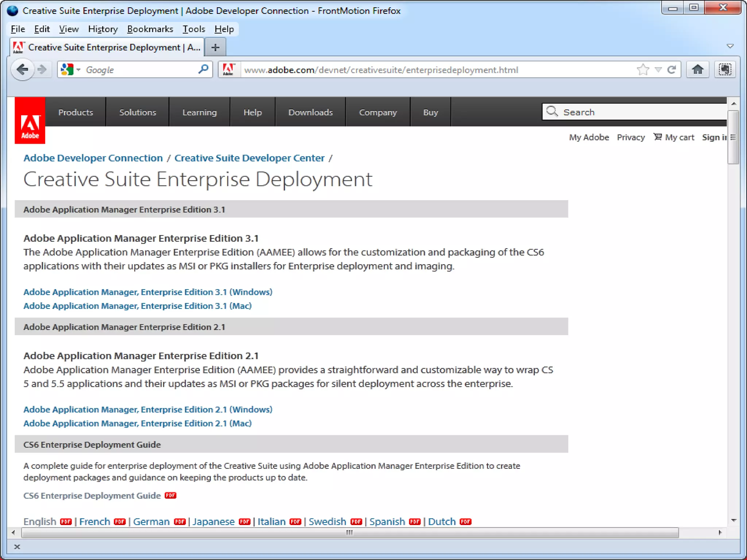Open the Creative Suite Developer Center breadcrumb
The height and width of the screenshot is (560, 747).
click(x=249, y=158)
